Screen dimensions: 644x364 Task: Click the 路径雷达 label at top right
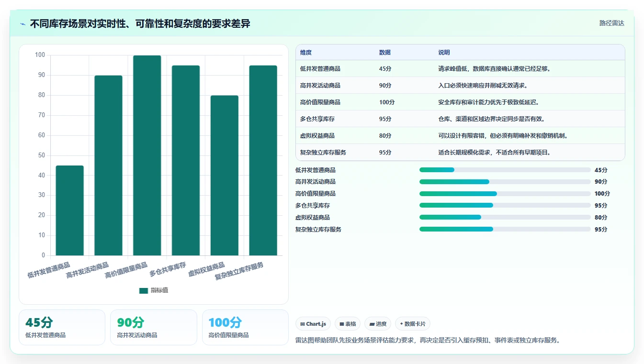point(611,23)
